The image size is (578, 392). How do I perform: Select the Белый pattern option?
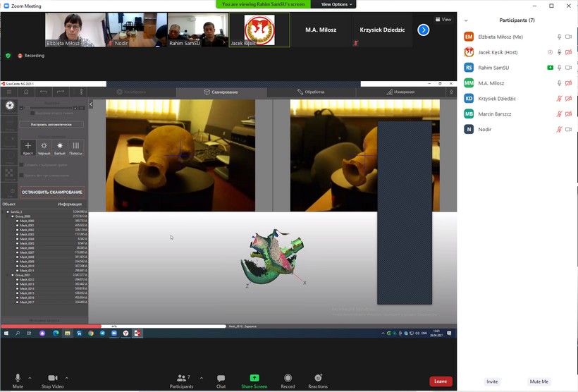pos(60,147)
